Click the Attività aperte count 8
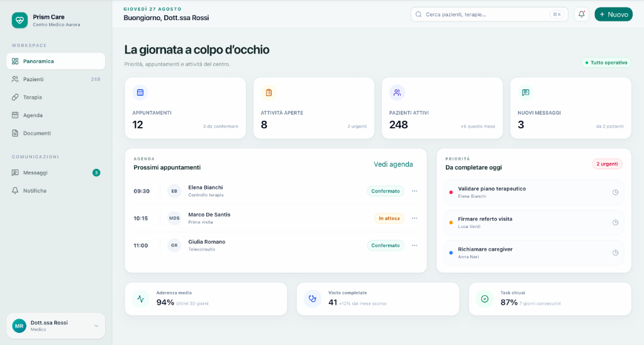The image size is (644, 345). tap(264, 125)
